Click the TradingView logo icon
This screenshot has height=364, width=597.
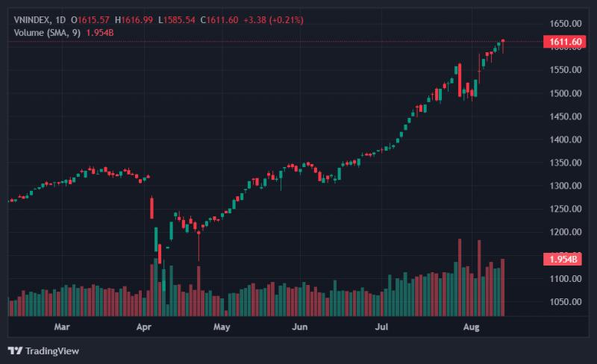pyautogui.click(x=15, y=351)
